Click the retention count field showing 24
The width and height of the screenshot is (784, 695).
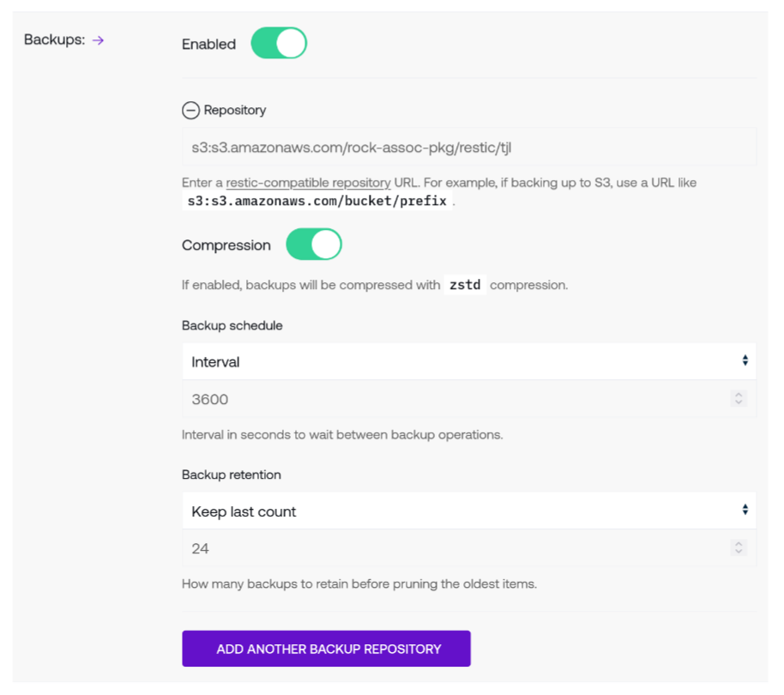429,547
